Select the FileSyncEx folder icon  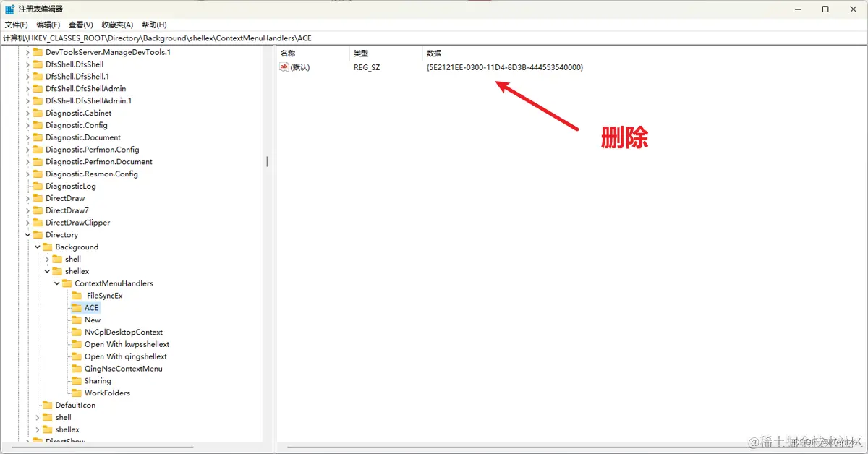coord(77,296)
